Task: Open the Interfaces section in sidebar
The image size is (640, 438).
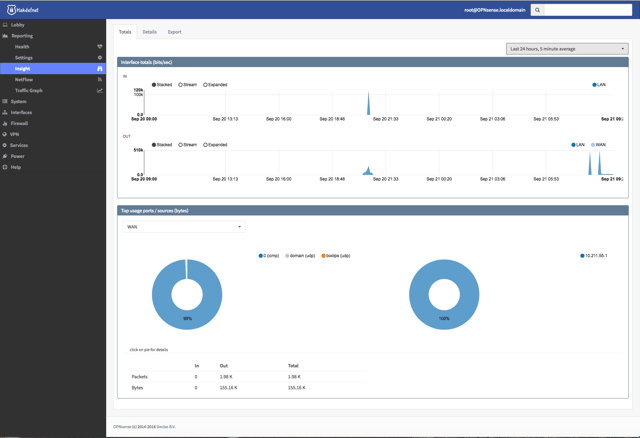Action: tap(21, 113)
